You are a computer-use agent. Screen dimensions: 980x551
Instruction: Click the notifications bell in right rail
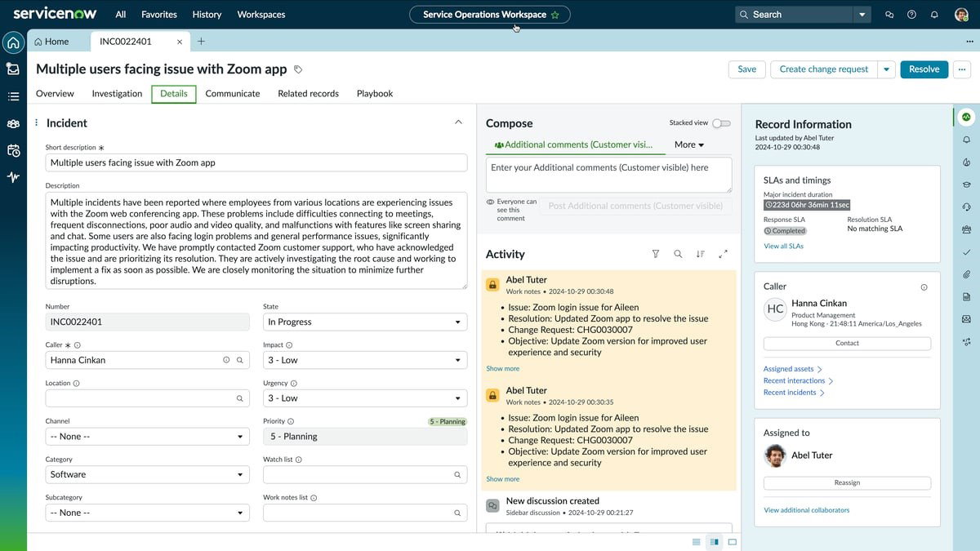tap(967, 139)
